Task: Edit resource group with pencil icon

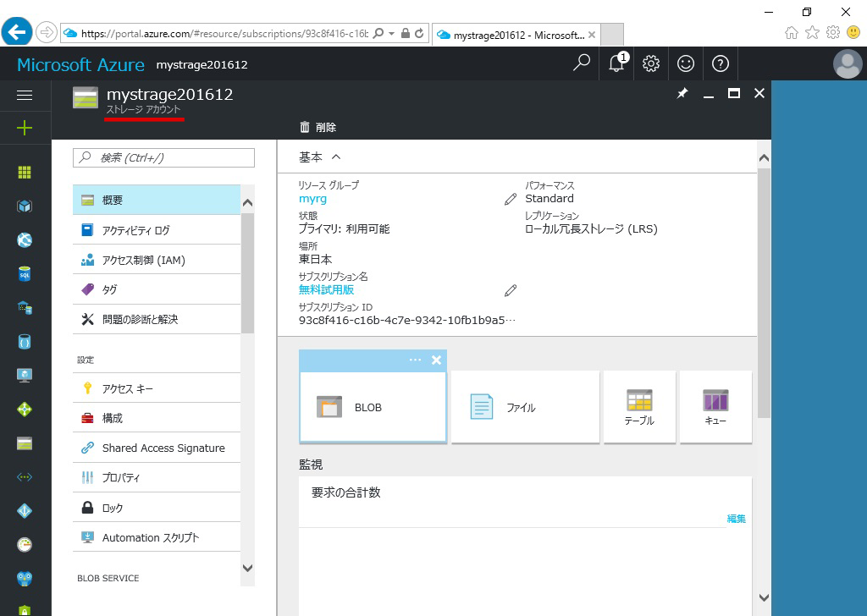Action: click(511, 199)
